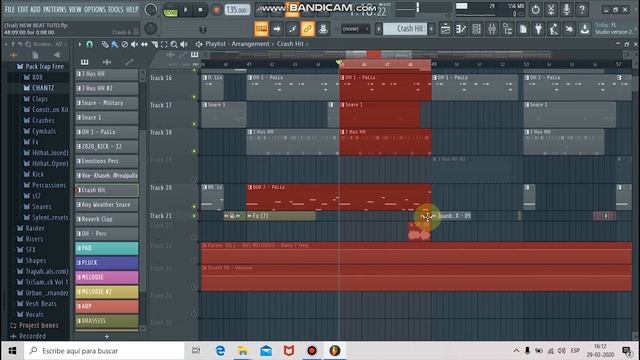
Task: Open the OPTIONS menu
Action: pos(95,9)
